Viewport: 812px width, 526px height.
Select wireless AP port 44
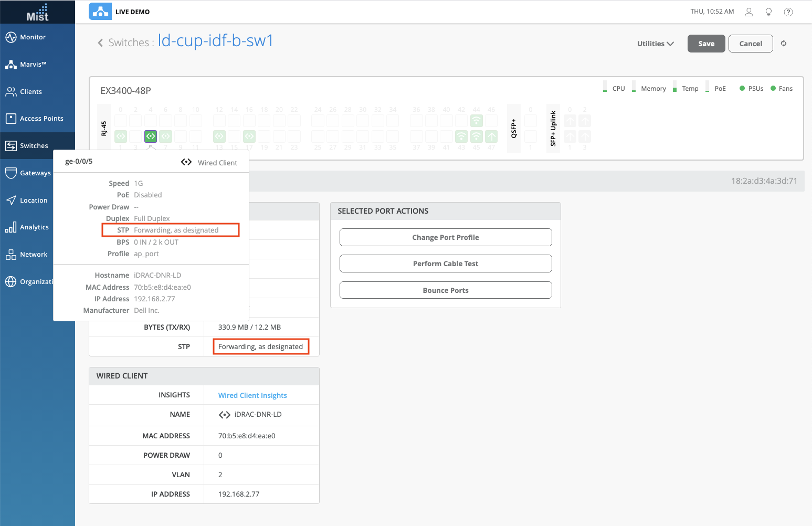pyautogui.click(x=476, y=121)
